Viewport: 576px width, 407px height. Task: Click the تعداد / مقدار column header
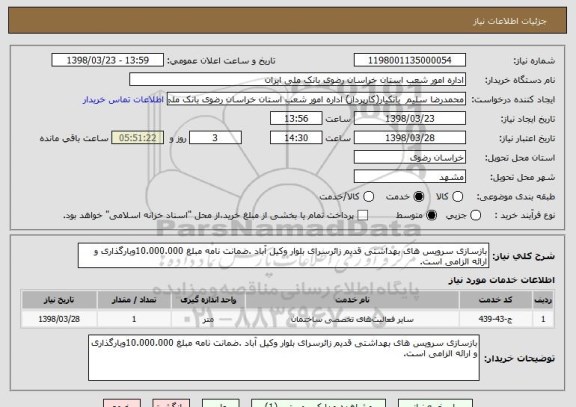134,300
